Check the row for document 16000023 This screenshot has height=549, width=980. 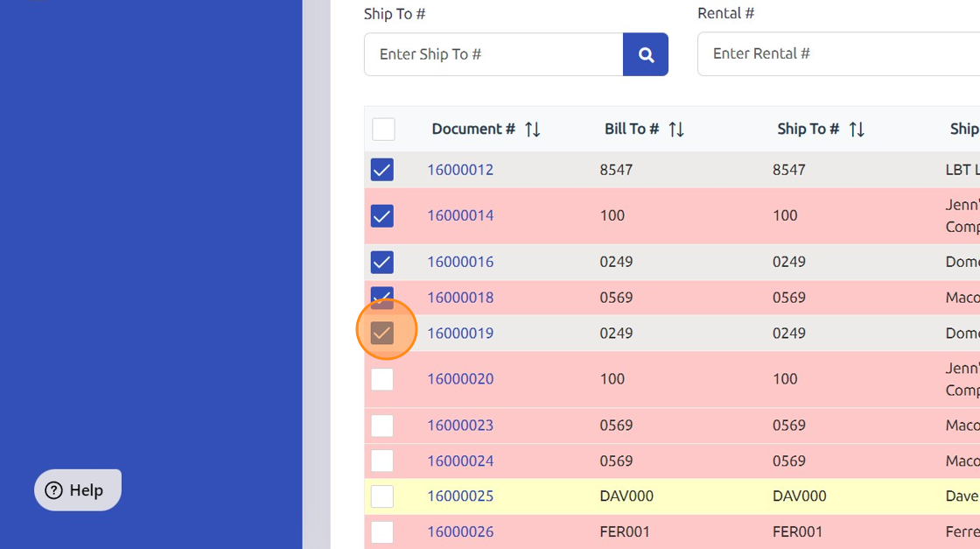click(x=382, y=426)
